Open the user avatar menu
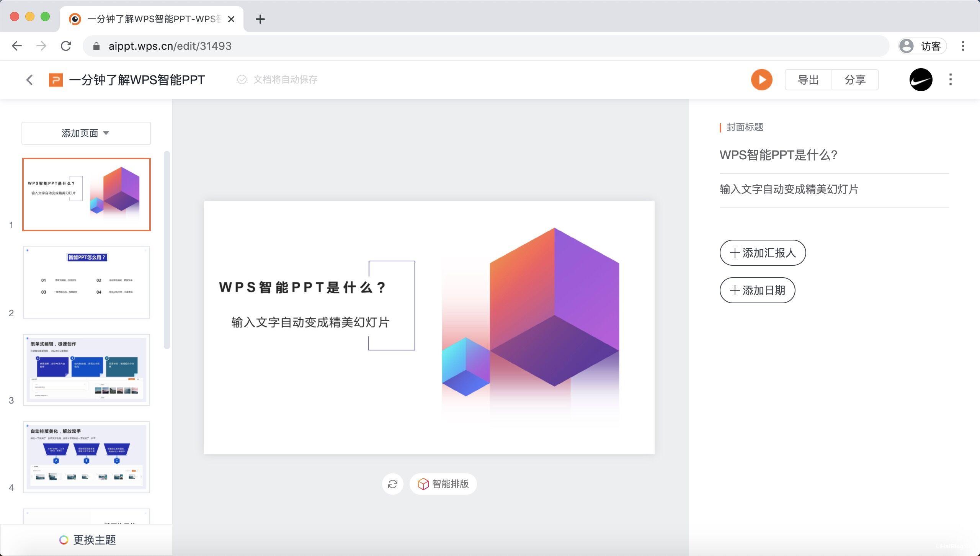The image size is (980, 556). tap(921, 80)
